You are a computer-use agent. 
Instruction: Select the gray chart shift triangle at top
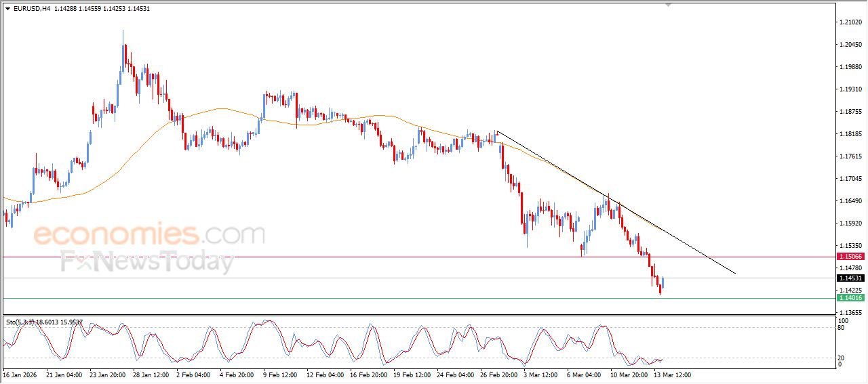[670, 5]
